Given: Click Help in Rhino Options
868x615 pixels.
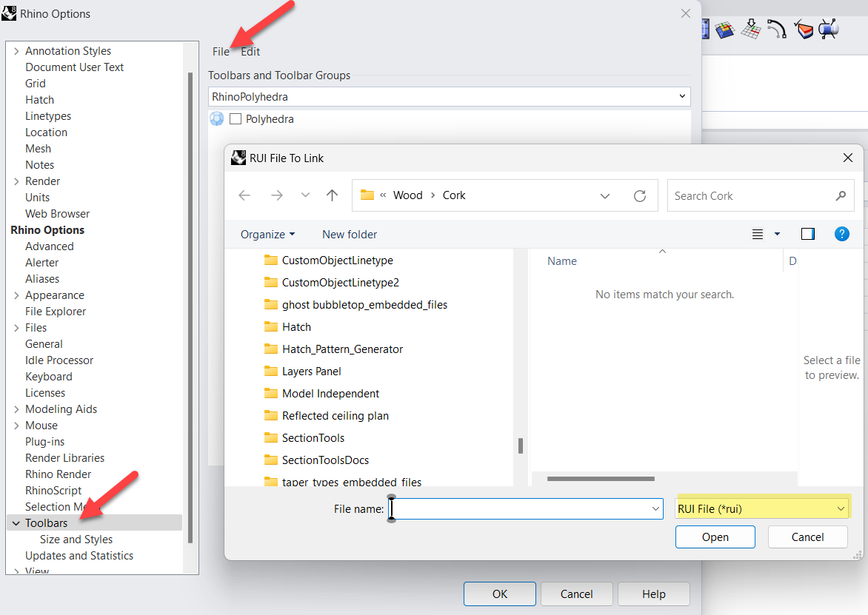Looking at the screenshot, I should [x=654, y=594].
